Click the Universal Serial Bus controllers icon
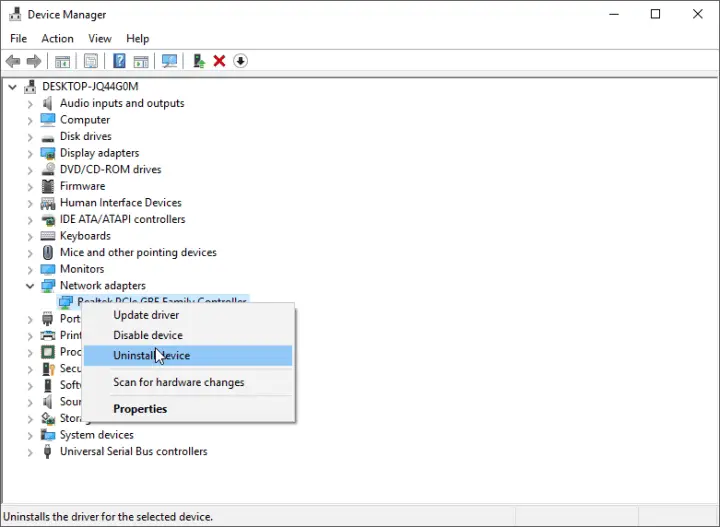This screenshot has width=720, height=527. tap(47, 451)
